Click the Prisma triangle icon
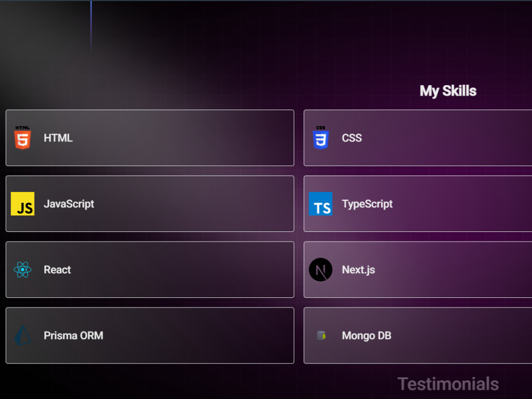The image size is (532, 399). point(23,336)
